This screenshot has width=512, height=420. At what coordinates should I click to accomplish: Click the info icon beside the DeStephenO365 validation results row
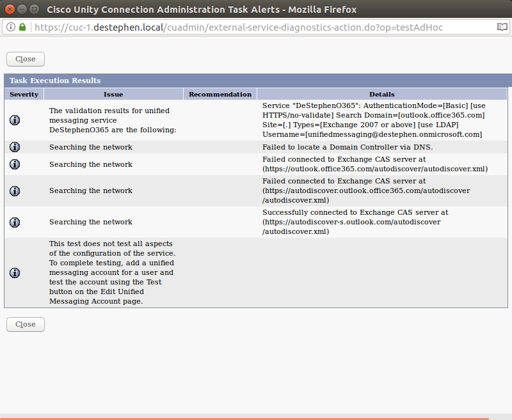(15, 120)
